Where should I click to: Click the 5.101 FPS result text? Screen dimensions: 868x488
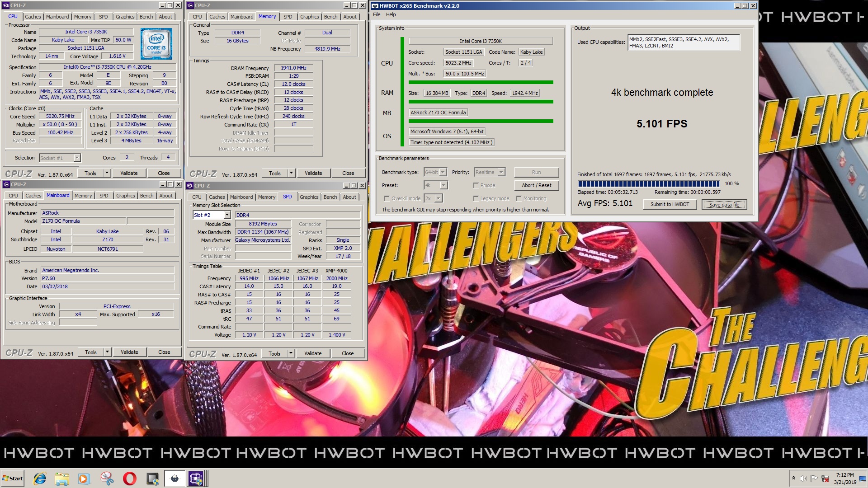pyautogui.click(x=662, y=124)
